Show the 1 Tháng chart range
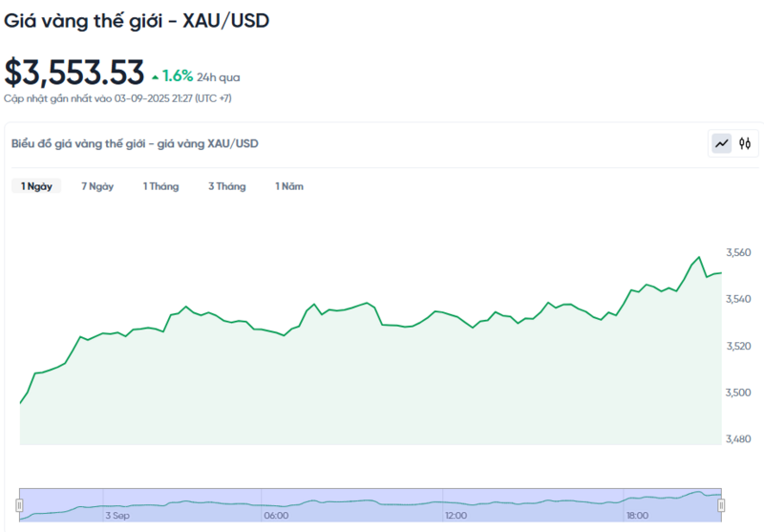The image size is (764, 532). tap(160, 186)
